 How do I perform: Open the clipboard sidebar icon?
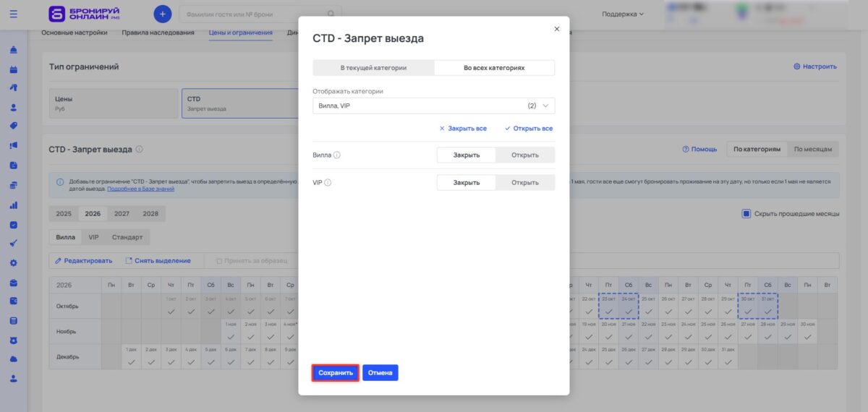pyautogui.click(x=14, y=165)
